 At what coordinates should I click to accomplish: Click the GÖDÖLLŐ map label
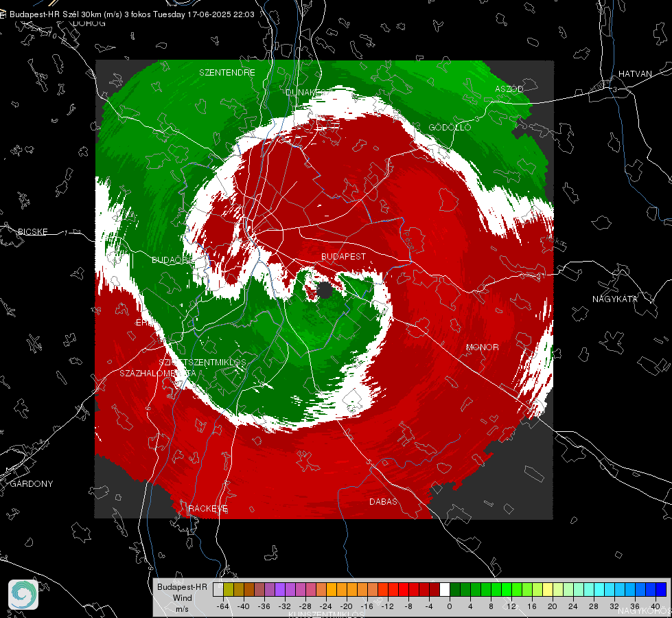pos(450,127)
